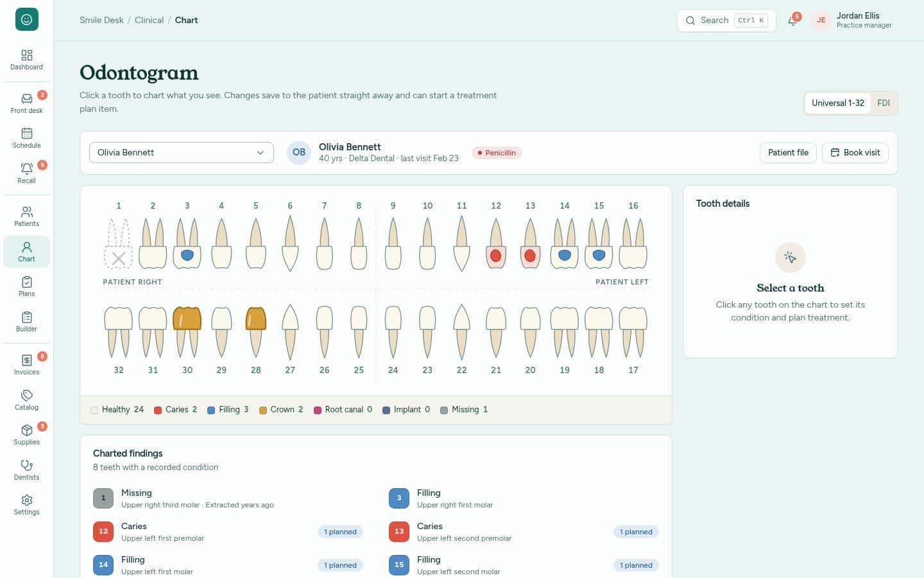924x578 pixels.
Task: Click the Search field
Action: point(726,20)
